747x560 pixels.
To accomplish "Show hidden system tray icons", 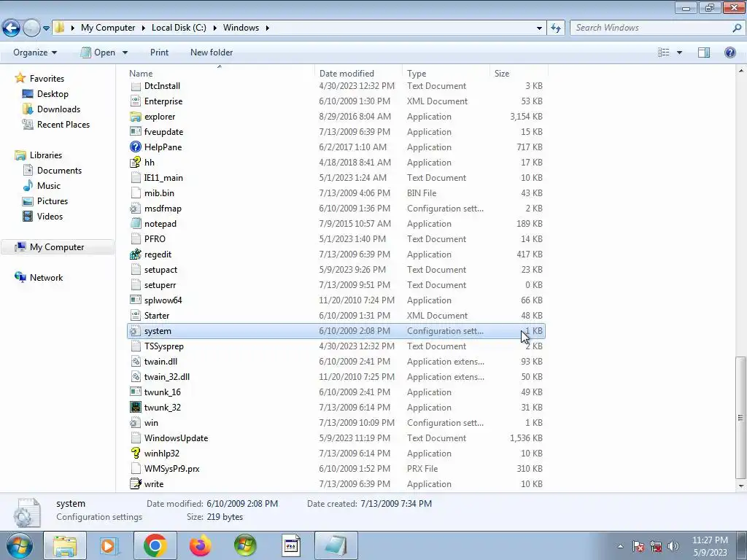I will tap(620, 547).
